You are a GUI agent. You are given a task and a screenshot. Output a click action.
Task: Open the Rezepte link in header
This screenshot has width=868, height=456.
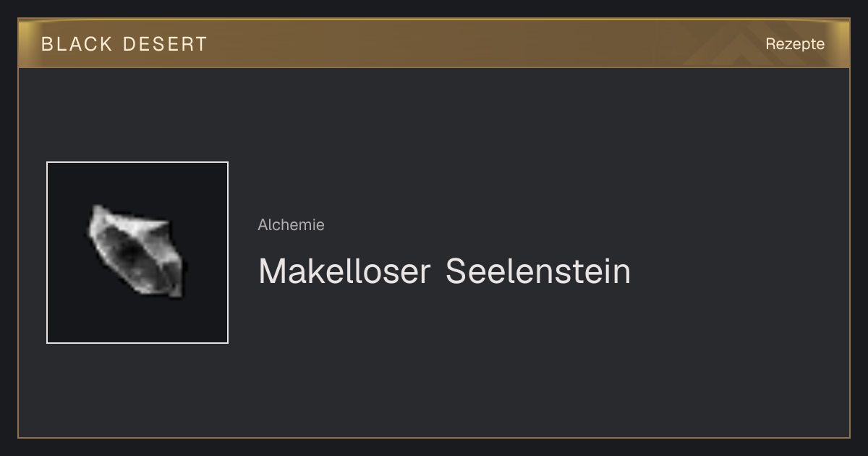click(795, 44)
